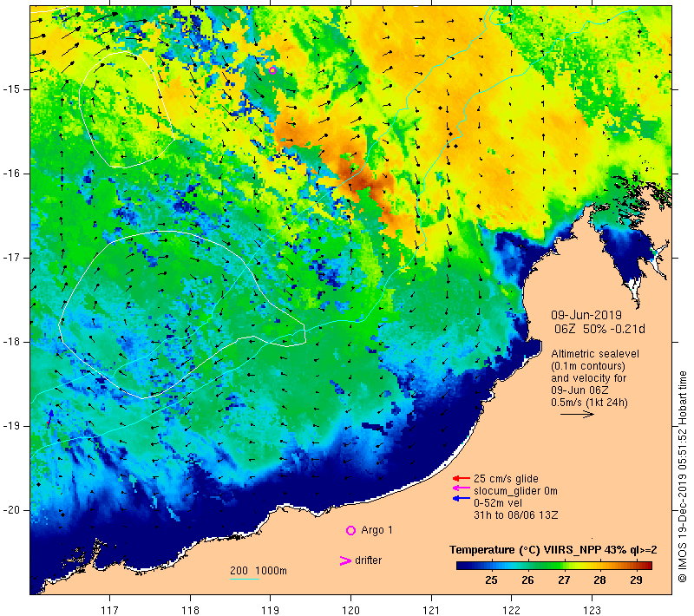Click the 118 longitude axis label
The image size is (694, 616).
point(190,610)
